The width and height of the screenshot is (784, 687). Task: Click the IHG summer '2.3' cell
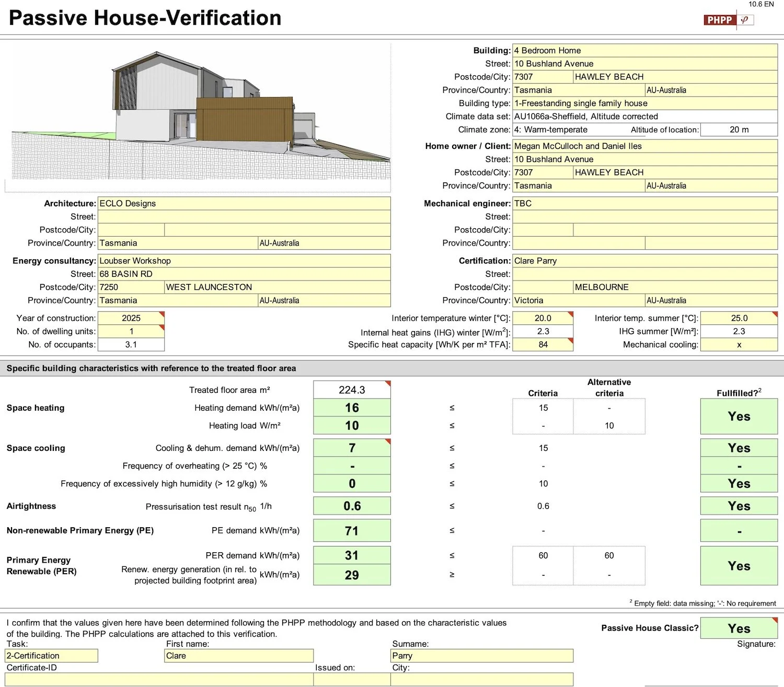[739, 331]
